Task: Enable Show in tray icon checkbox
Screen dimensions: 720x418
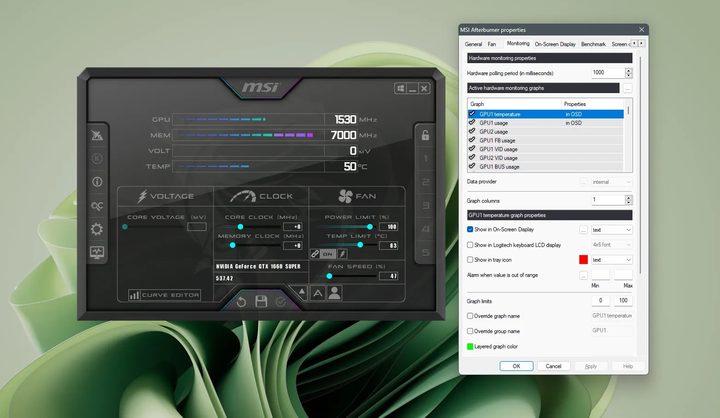Action: coord(471,259)
